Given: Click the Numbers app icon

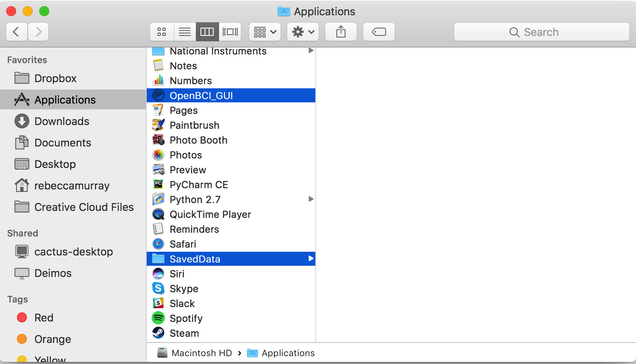Looking at the screenshot, I should point(158,80).
